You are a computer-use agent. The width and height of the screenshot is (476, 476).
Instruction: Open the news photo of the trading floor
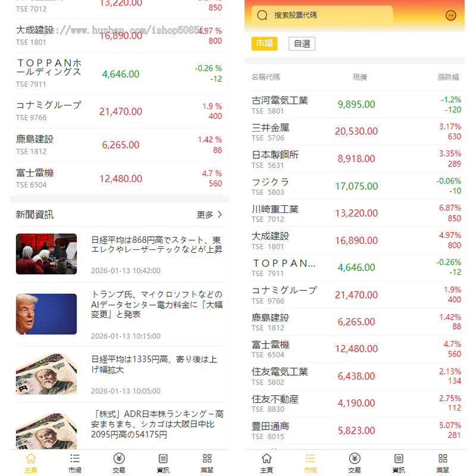tap(46, 254)
